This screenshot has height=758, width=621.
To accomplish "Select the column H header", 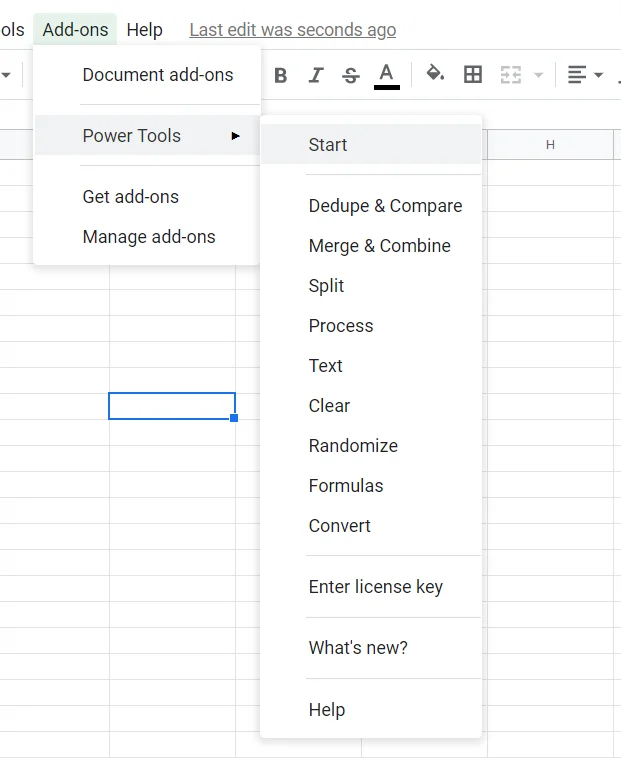I will [549, 145].
